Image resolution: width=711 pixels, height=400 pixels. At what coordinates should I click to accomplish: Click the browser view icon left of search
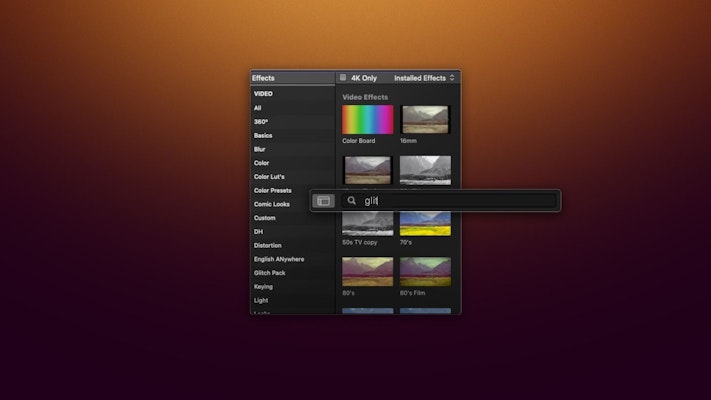(323, 201)
